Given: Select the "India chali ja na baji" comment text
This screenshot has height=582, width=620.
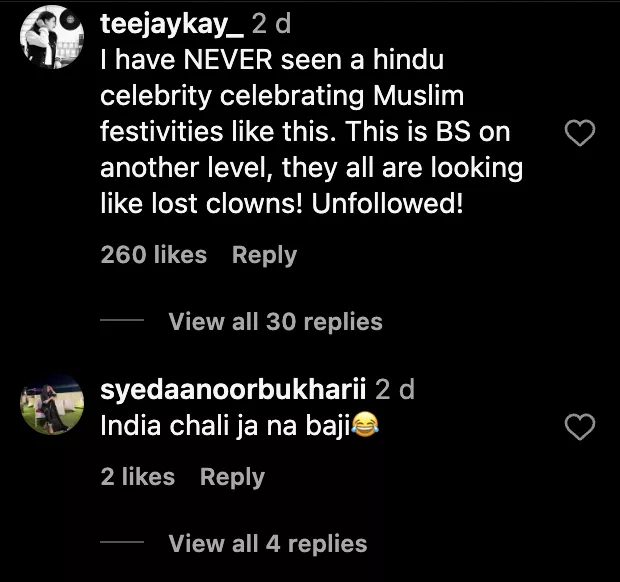Looking at the screenshot, I should (225, 424).
